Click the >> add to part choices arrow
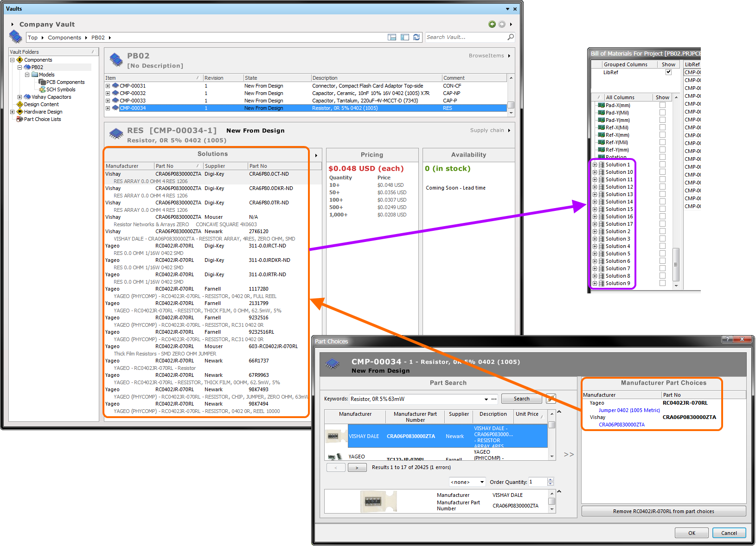This screenshot has height=546, width=756. 569,455
